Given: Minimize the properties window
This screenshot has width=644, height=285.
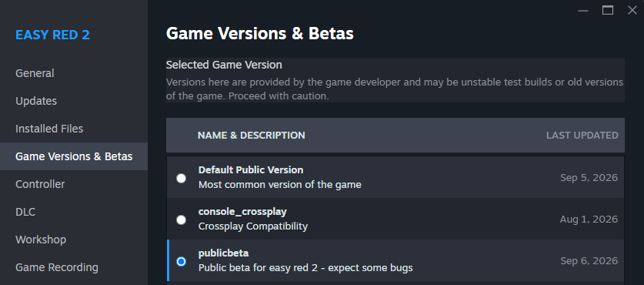Looking at the screenshot, I should [x=583, y=11].
